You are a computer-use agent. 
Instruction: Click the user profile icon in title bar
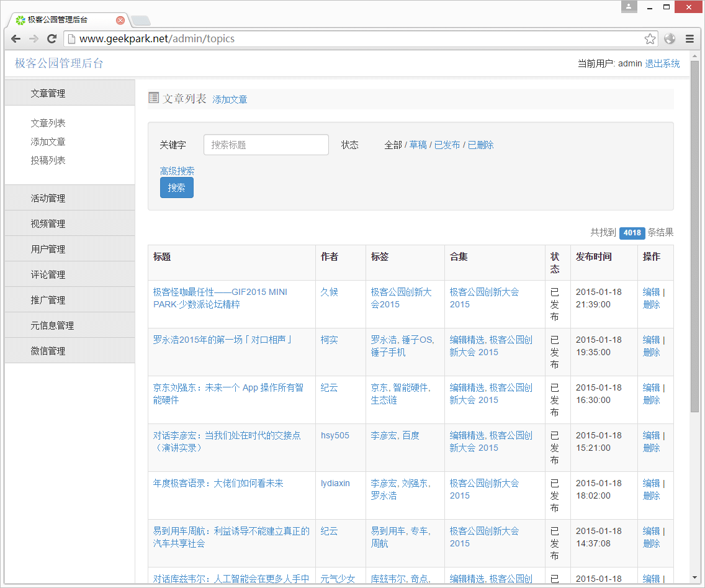[x=629, y=6]
